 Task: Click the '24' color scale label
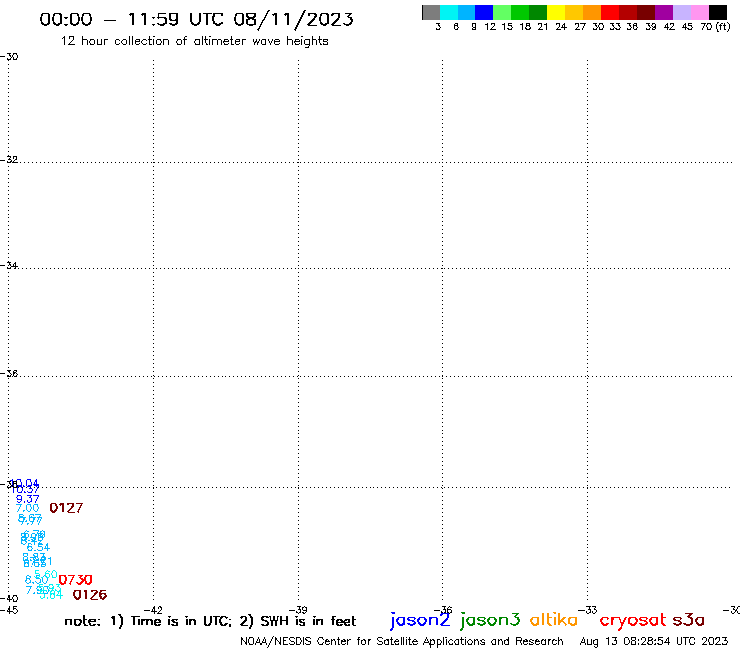561,27
